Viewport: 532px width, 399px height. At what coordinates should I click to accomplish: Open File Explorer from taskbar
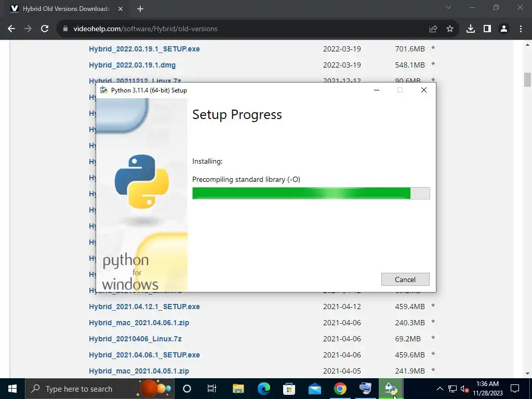[x=238, y=389]
